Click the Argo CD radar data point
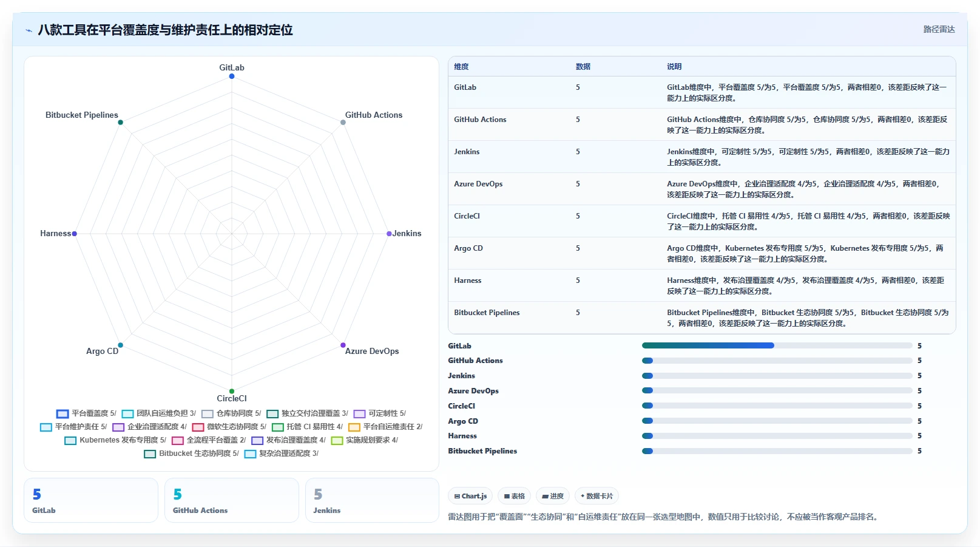The width and height of the screenshot is (980, 547). pyautogui.click(x=120, y=345)
